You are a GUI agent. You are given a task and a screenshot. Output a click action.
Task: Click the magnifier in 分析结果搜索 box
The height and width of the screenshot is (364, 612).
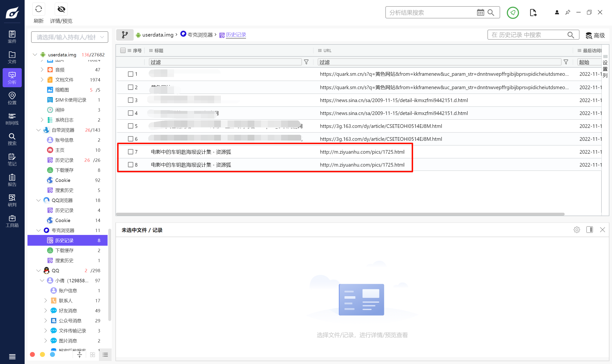click(x=491, y=12)
